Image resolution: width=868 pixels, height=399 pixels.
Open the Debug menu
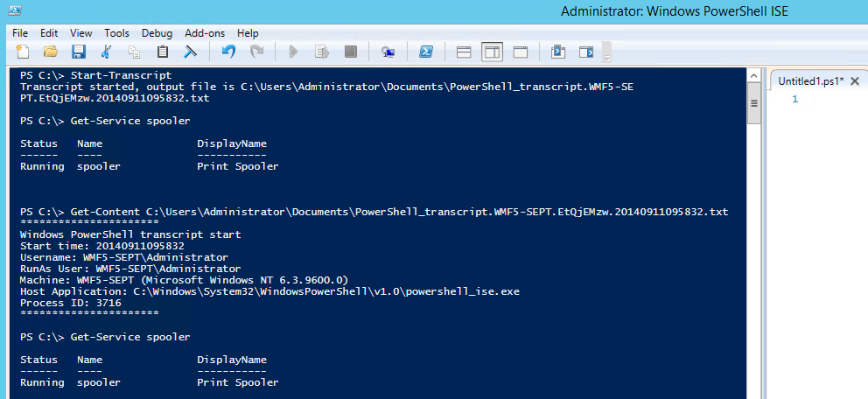tap(157, 32)
